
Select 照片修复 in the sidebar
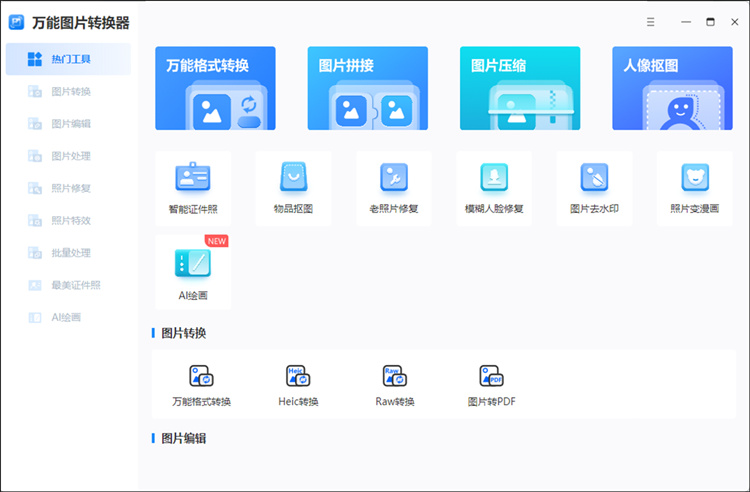tap(68, 188)
